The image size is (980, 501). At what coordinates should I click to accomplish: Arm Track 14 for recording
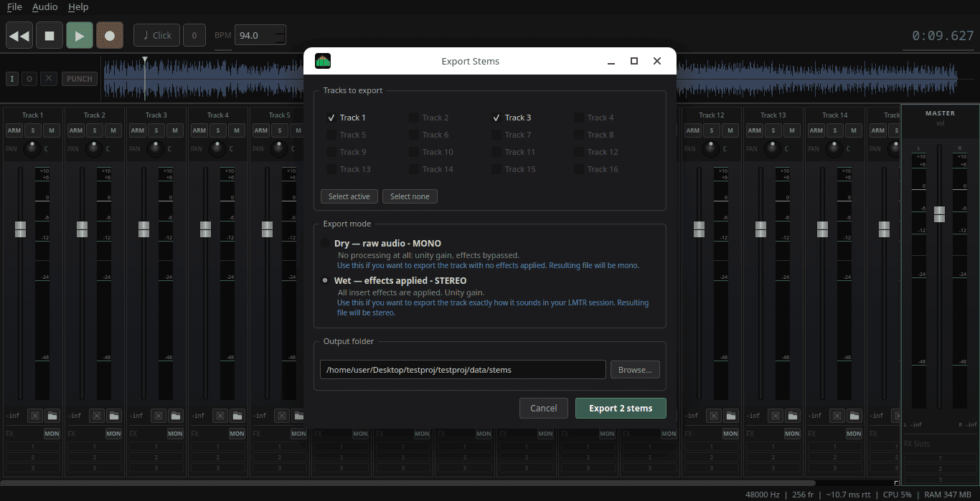click(x=816, y=130)
